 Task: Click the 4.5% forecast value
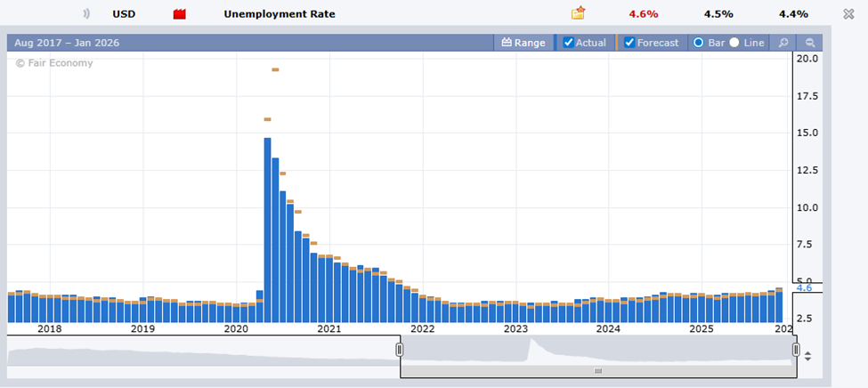(x=718, y=14)
